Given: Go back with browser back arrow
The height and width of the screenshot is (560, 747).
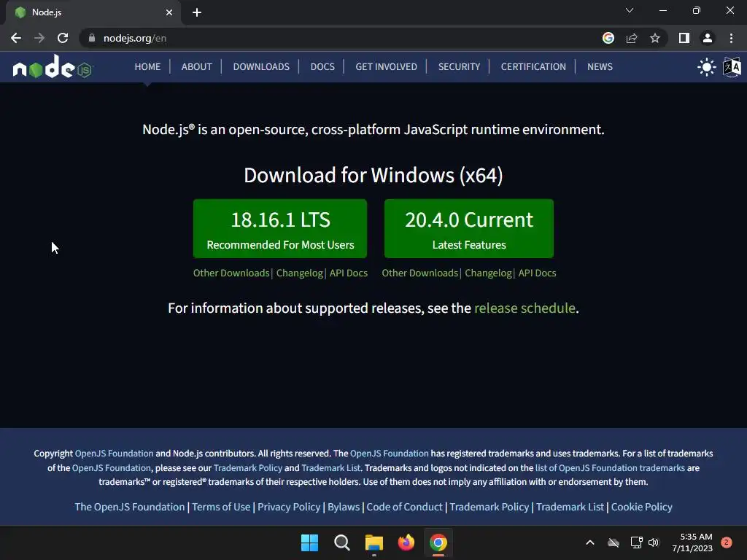Looking at the screenshot, I should pos(16,38).
